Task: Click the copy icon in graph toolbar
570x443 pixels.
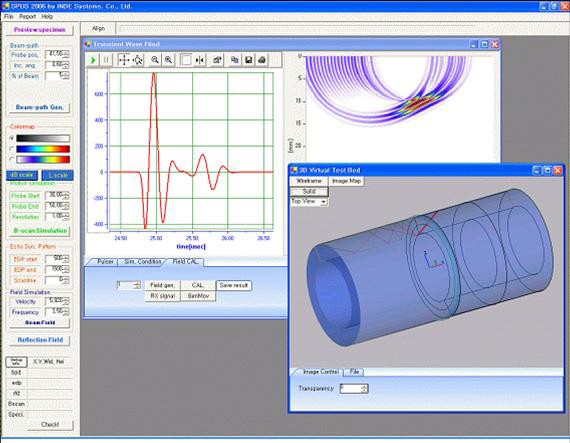Action: [235, 60]
